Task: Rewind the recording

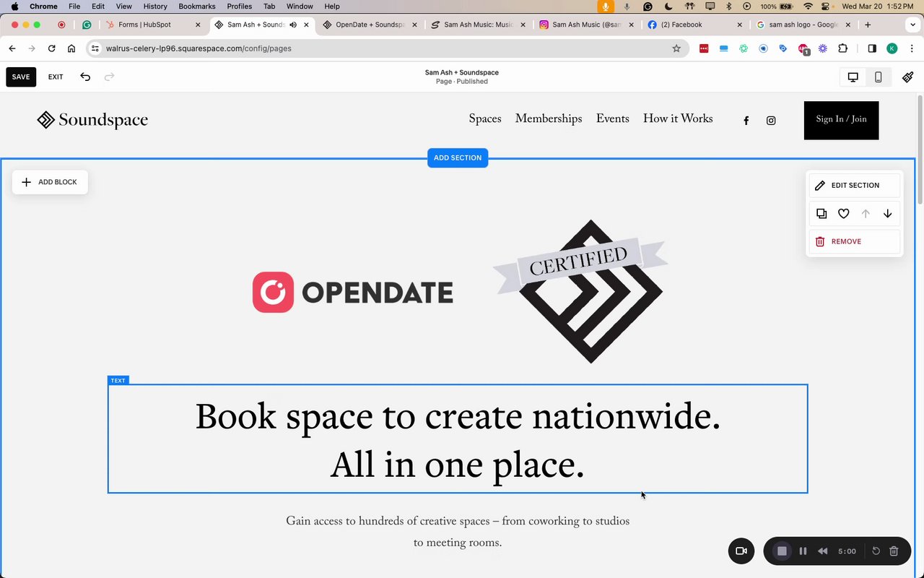Action: 823,551
